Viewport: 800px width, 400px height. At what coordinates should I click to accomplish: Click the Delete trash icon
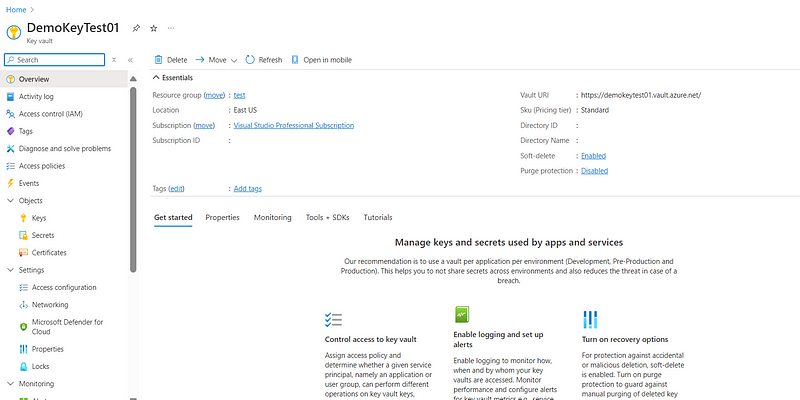(159, 60)
